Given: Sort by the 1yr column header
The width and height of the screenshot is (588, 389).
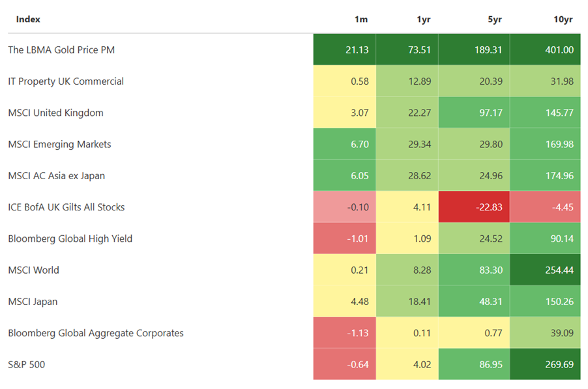Looking at the screenshot, I should pos(423,20).
